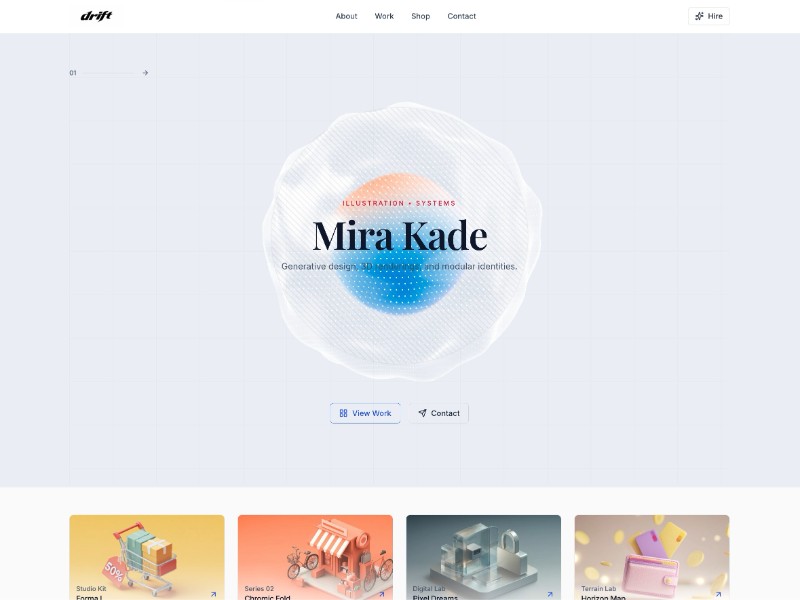Click the sparkle icon in the Hire button
The height and width of the screenshot is (600, 800).
[x=699, y=16]
